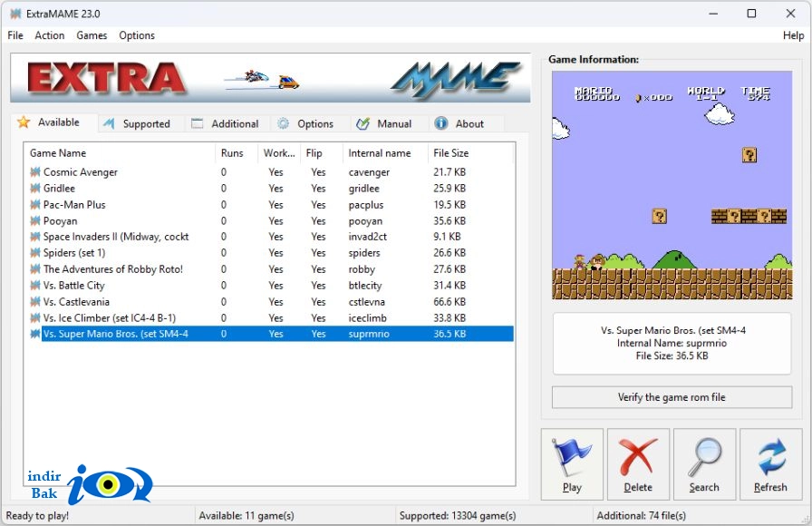812x526 pixels.
Task: Click the Vs. Super Mario Bros. icon
Action: click(x=35, y=334)
